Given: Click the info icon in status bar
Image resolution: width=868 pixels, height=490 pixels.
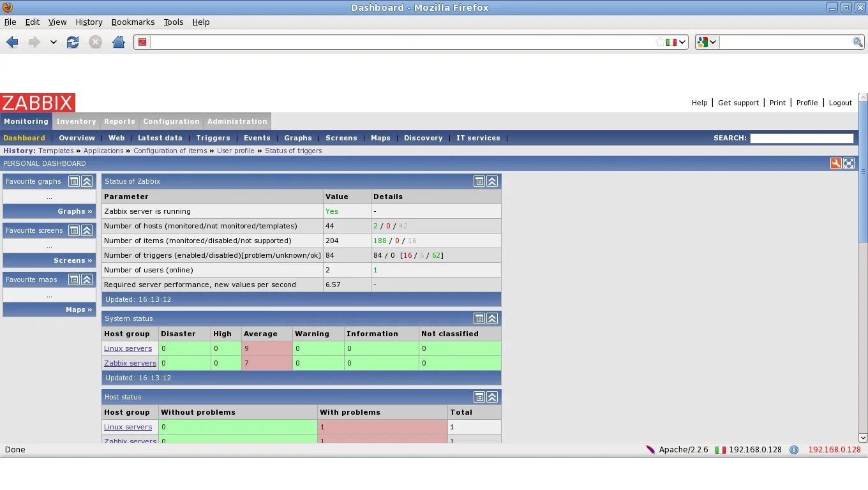Looking at the screenshot, I should click(x=794, y=450).
